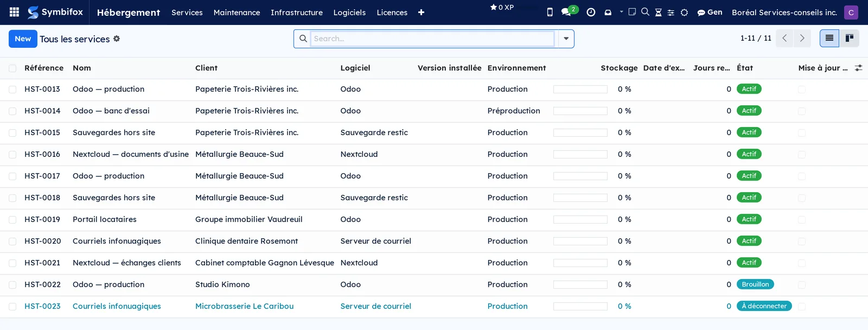Click Brouillon status badge of HST-0022
Image resolution: width=868 pixels, height=330 pixels.
[x=755, y=284]
